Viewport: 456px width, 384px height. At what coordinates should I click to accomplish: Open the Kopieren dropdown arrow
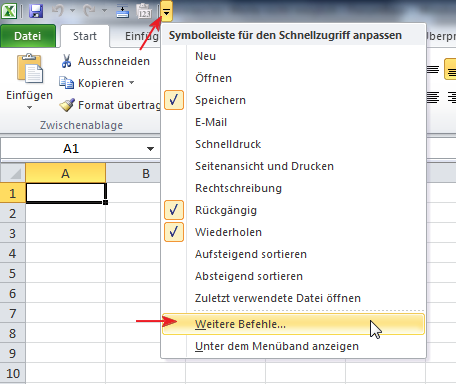[x=132, y=82]
